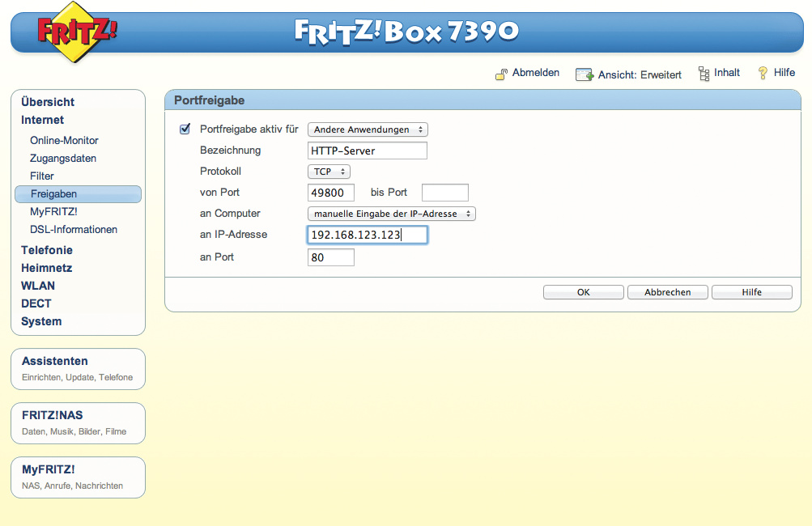Open the an Computer dropdown
The height and width of the screenshot is (526, 812).
click(392, 214)
